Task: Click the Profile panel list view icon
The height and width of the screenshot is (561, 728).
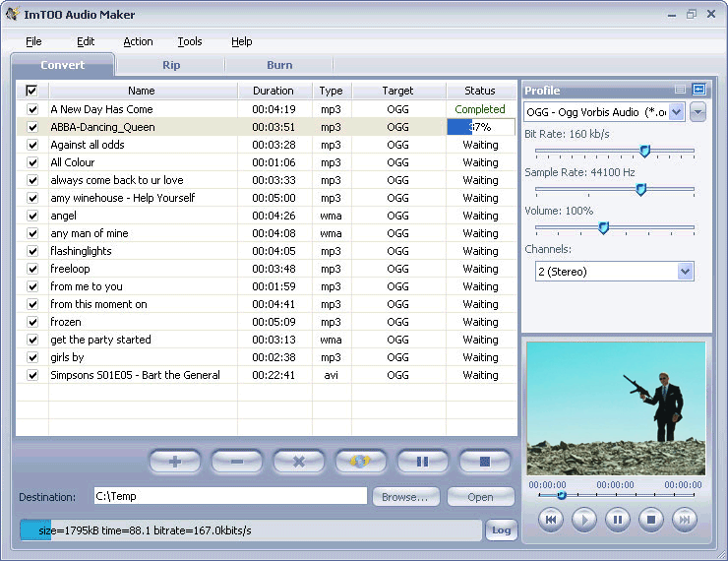Action: click(x=680, y=90)
